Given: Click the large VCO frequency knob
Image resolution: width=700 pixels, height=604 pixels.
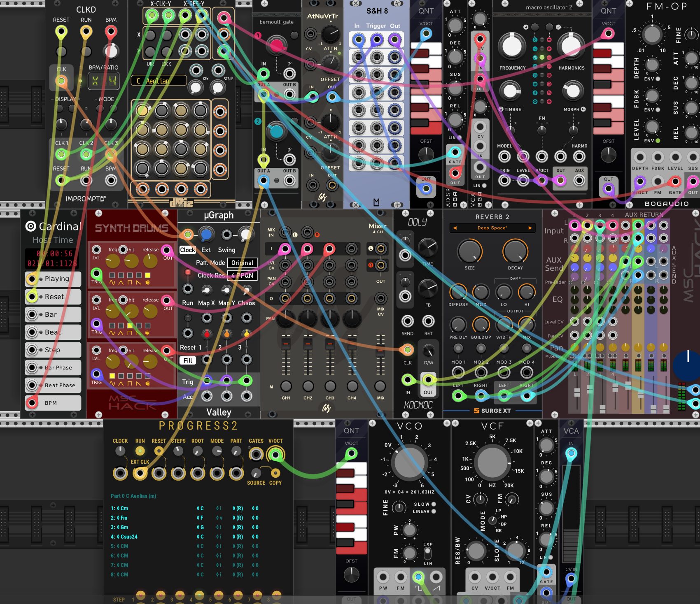Looking at the screenshot, I should pyautogui.click(x=409, y=462).
